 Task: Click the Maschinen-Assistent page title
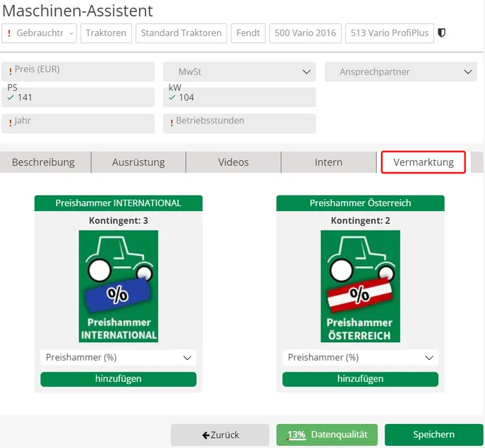coord(78,11)
